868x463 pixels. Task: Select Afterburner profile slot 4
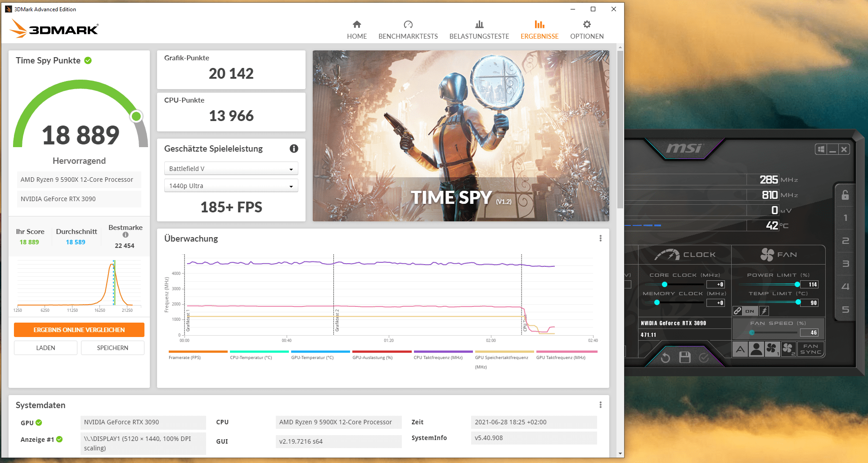click(845, 287)
